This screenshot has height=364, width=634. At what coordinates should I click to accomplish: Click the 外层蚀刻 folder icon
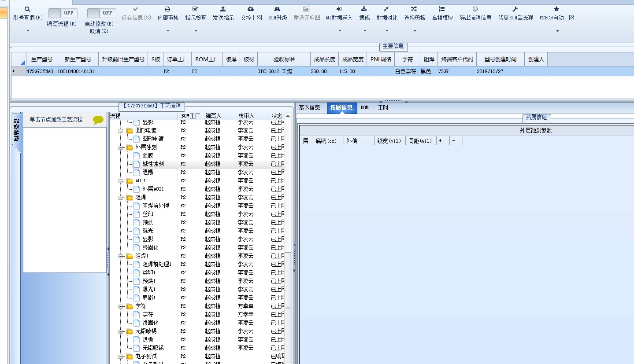coord(130,147)
